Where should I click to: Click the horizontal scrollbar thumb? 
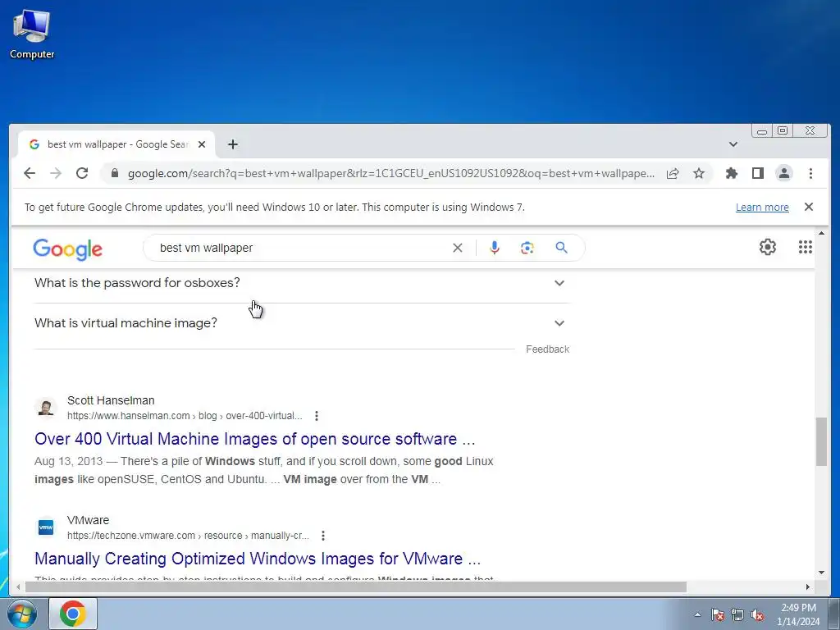click(356, 587)
